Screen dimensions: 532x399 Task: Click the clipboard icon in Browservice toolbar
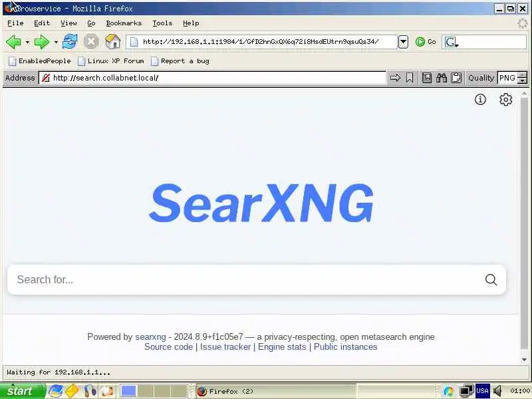456,78
